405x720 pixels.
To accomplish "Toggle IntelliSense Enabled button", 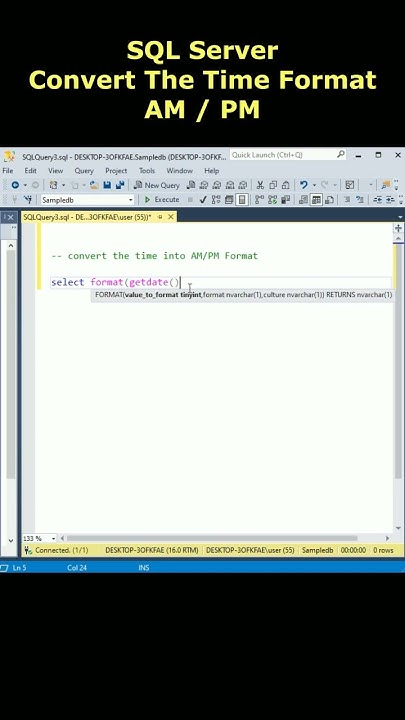I will (242, 199).
